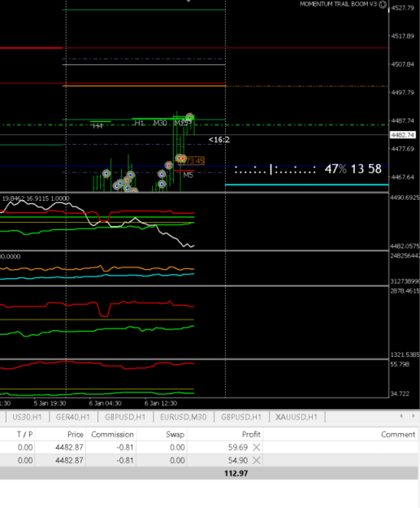Select the orange 4473.45 order price label

[x=192, y=161]
